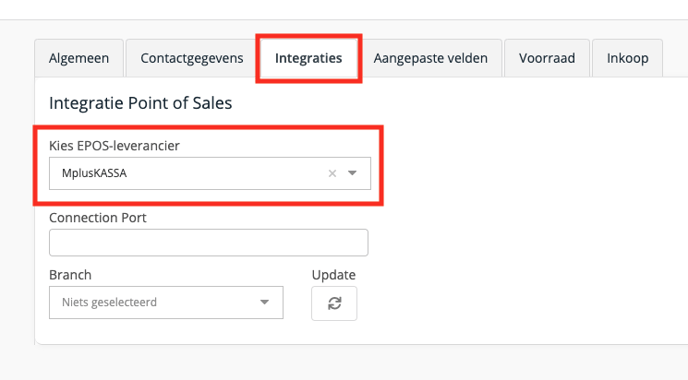
Task: Open the Branch dropdown arrow
Action: click(x=264, y=302)
